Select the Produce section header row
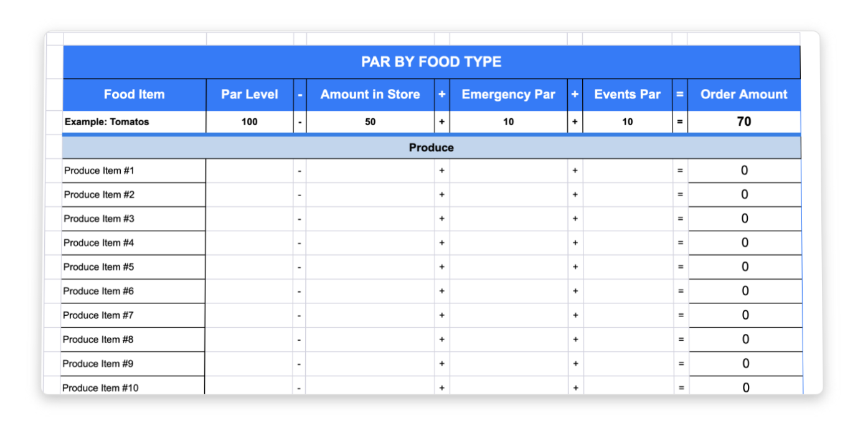The image size is (868, 436). pyautogui.click(x=431, y=148)
